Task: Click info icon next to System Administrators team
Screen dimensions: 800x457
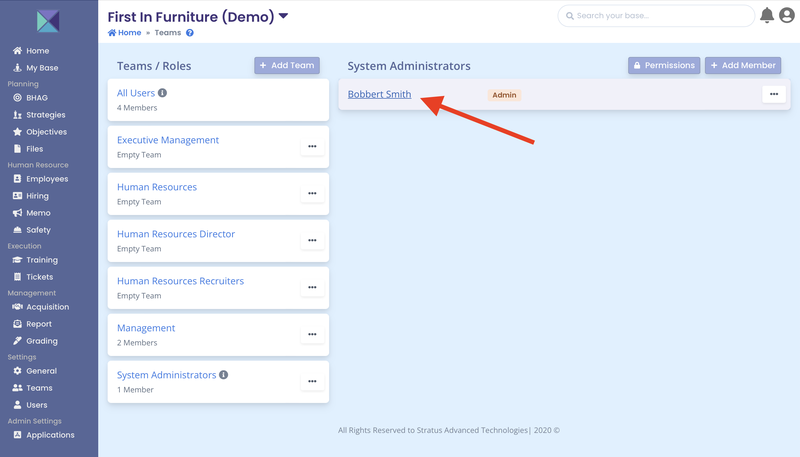Action: click(223, 375)
